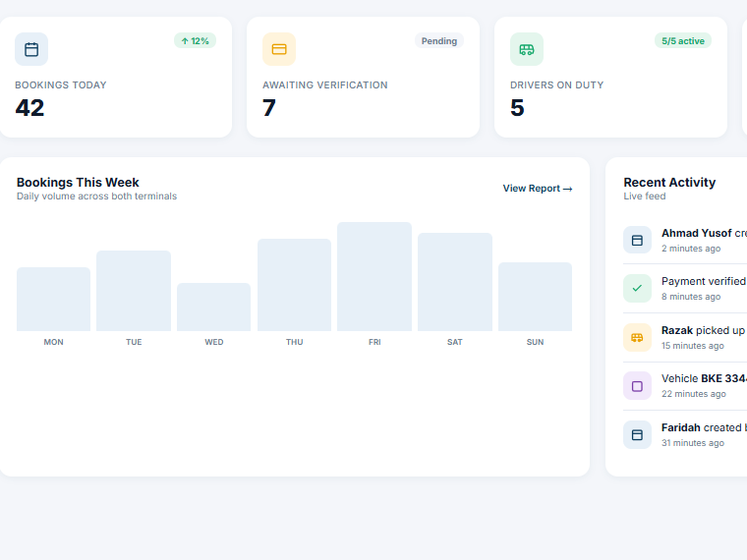This screenshot has width=747, height=560.
Task: Click the '15 minutes ago' timestamp
Action: pyautogui.click(x=693, y=345)
